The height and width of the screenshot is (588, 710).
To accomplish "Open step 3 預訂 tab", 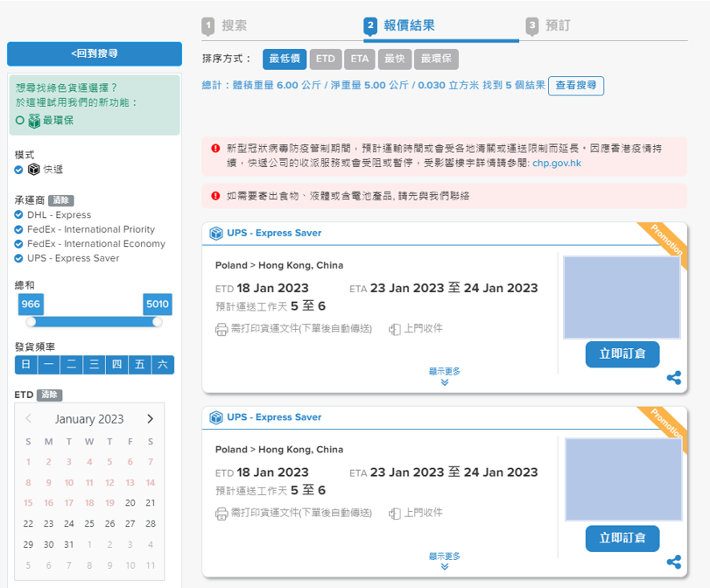I will [548, 25].
